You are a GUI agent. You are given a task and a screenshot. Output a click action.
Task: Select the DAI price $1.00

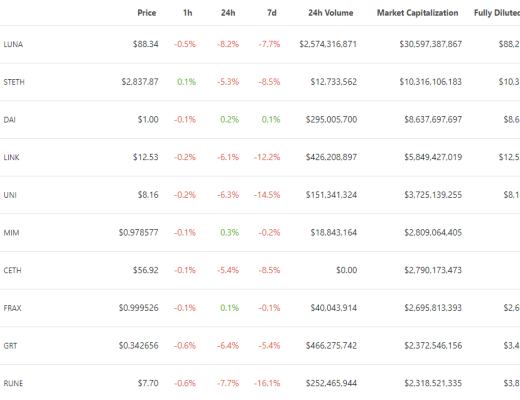click(x=148, y=119)
